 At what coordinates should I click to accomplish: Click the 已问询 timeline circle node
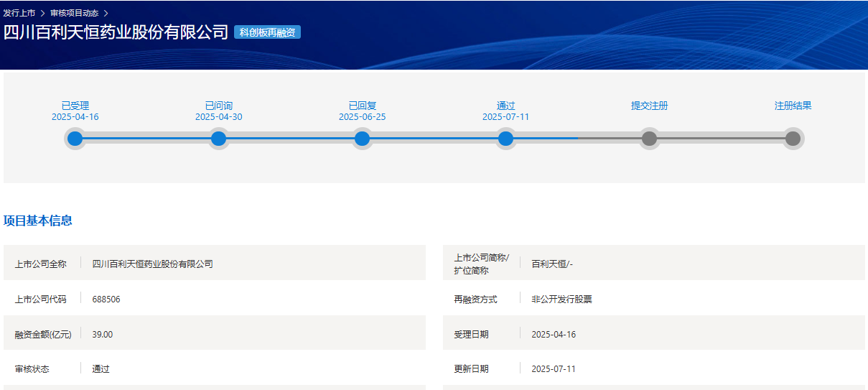click(218, 139)
